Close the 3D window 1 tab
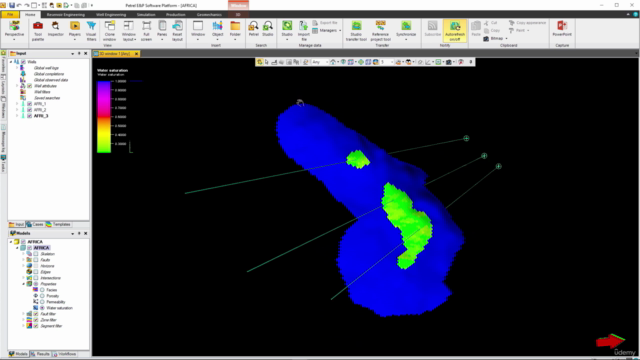The image size is (640, 360). 136,53
